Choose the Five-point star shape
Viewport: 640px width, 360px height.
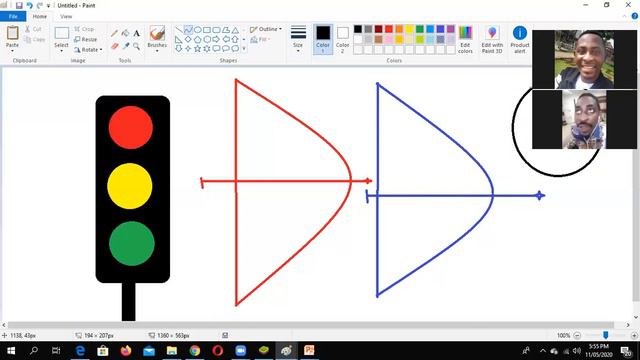point(198,49)
